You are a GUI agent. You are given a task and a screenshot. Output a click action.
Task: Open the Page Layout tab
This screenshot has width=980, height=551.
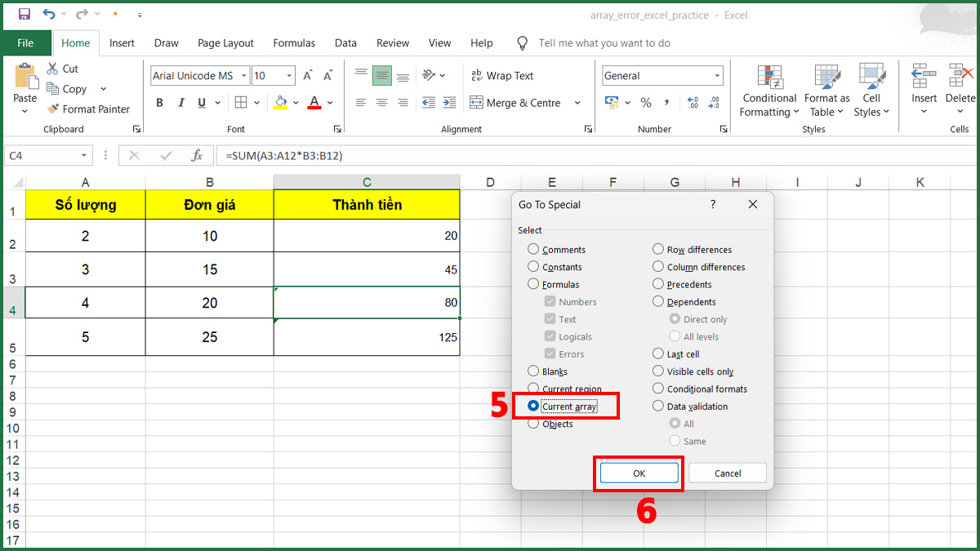225,43
